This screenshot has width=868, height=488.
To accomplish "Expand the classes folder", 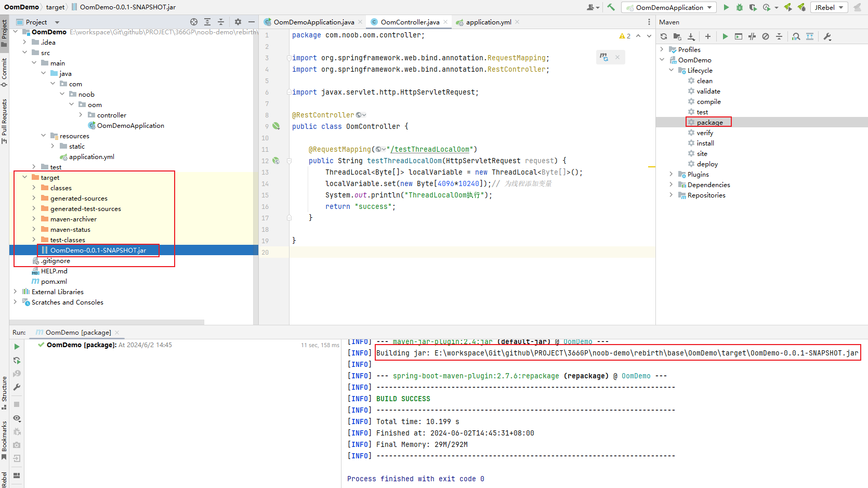I will (x=34, y=188).
